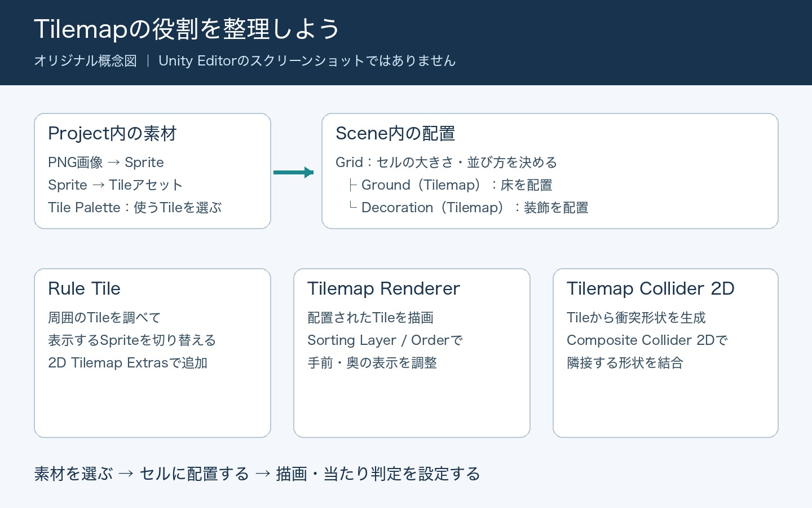The image size is (812, 508).
Task: Click the 'Project内の素材' card heading
Action: pyautogui.click(x=112, y=134)
